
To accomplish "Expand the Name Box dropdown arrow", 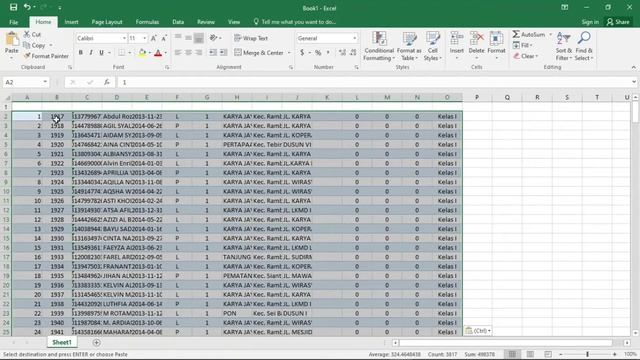I will point(45,82).
